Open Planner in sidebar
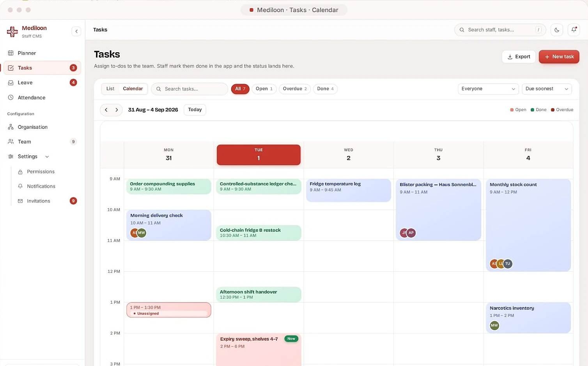This screenshot has width=588, height=366. (x=42, y=53)
